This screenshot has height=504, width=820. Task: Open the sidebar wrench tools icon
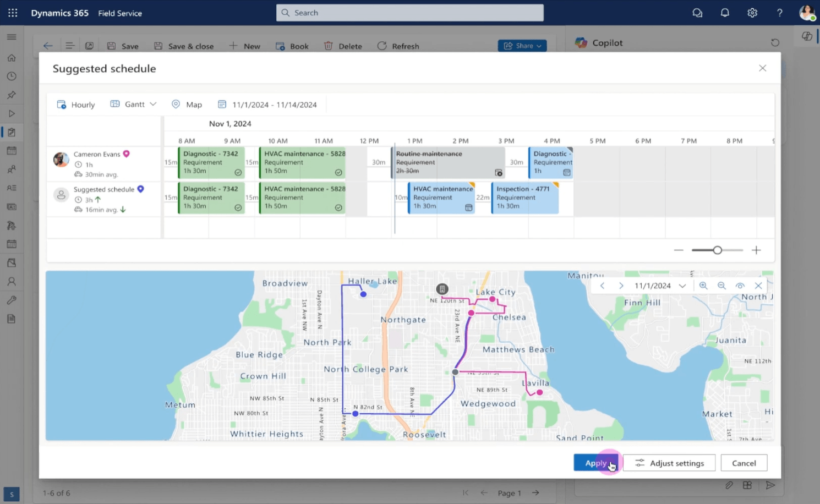pyautogui.click(x=12, y=300)
